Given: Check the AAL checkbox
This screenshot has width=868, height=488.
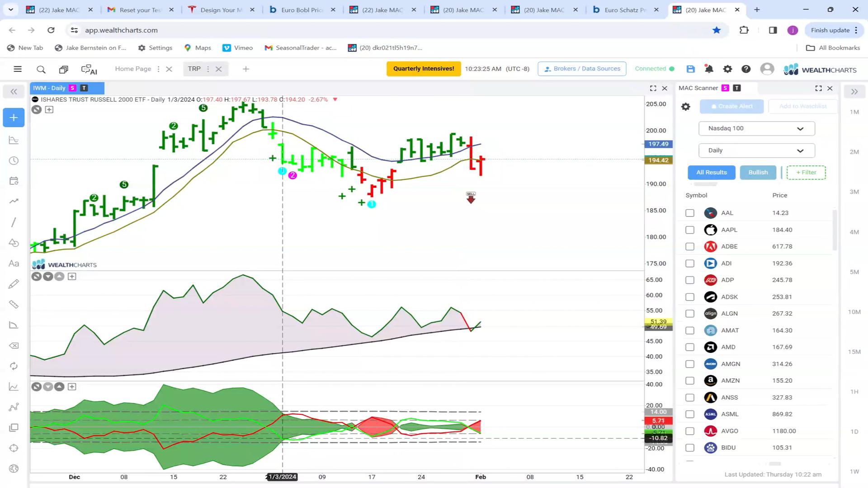Looking at the screenshot, I should click(690, 213).
